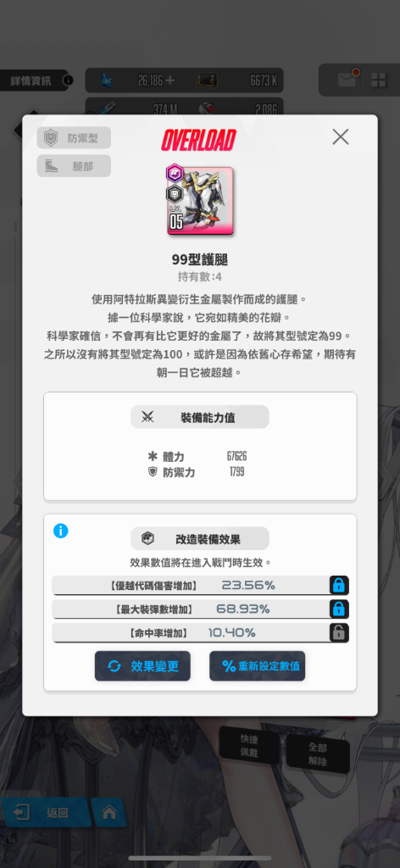Toggle the lock on 最大裝彈數增加 effect
This screenshot has height=868, width=400.
tap(339, 609)
